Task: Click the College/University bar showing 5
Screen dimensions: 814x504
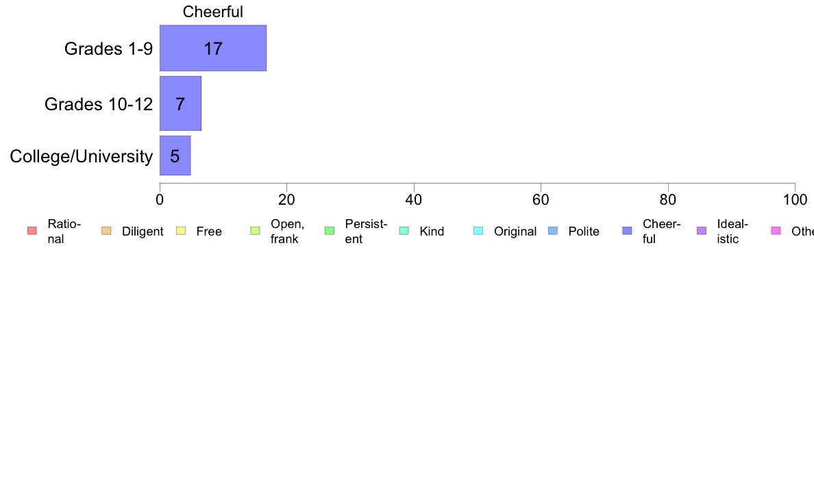Action: click(x=175, y=155)
